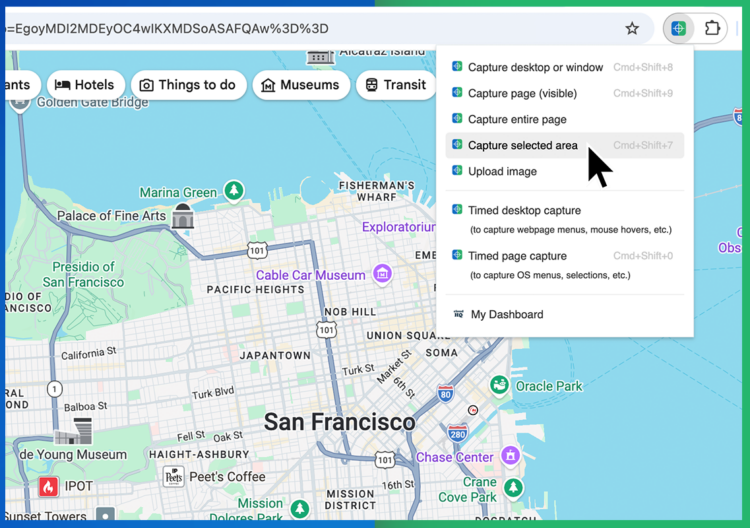750x528 pixels.
Task: Click the Cable Car Museum pin icon
Action: pos(381,274)
